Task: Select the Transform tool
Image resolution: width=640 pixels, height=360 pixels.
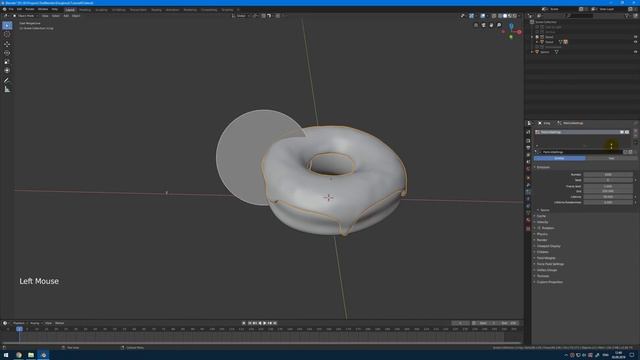Action: [x=7, y=70]
